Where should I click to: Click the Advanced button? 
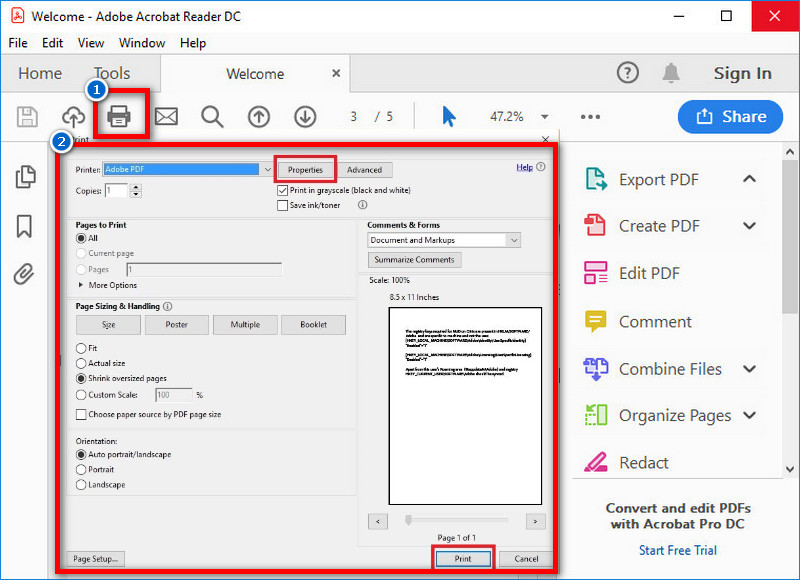(x=364, y=170)
